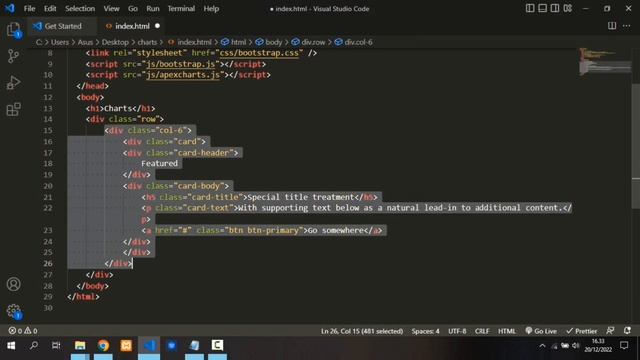The width and height of the screenshot is (640, 360).
Task: Open the Source Control view
Action: 13,56
